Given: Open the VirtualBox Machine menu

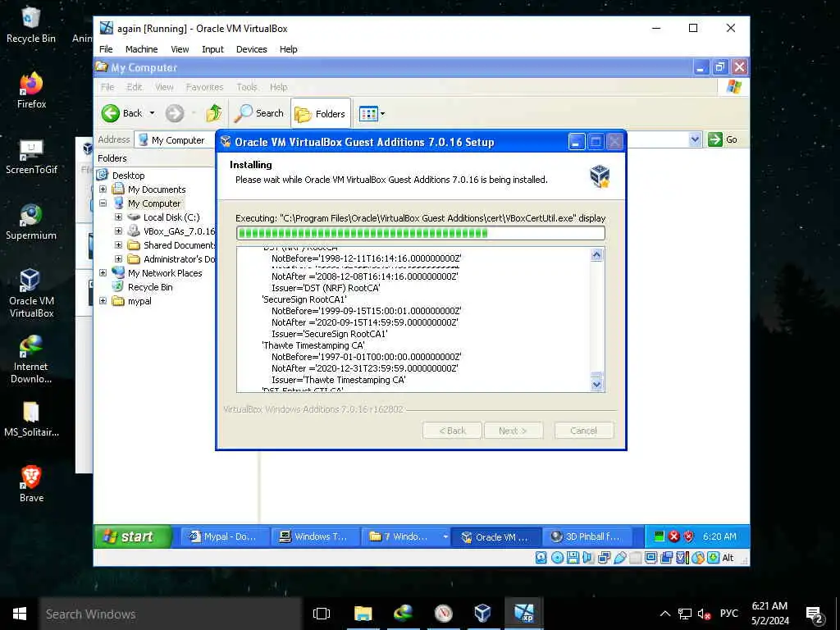Looking at the screenshot, I should [x=141, y=49].
